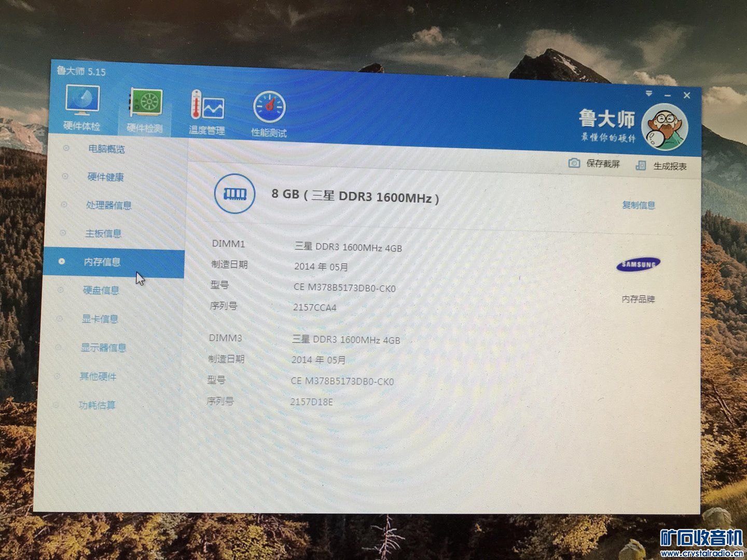747x560 pixels.
Task: Click the report icon beside 生成报表
Action: click(x=641, y=165)
